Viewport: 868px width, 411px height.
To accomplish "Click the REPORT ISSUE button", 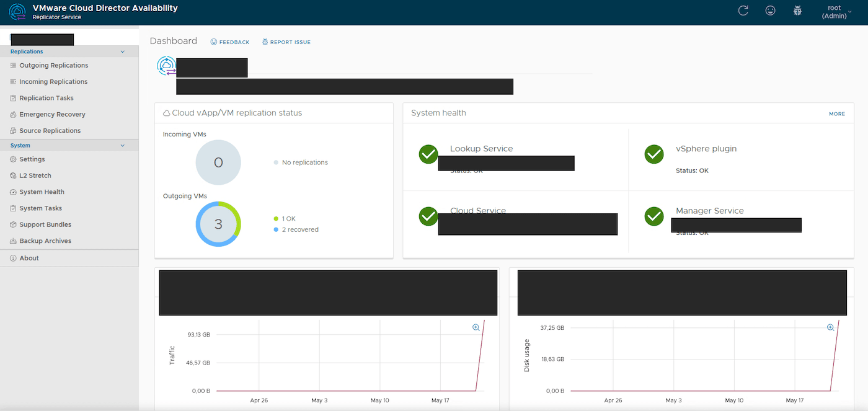I will pos(286,42).
